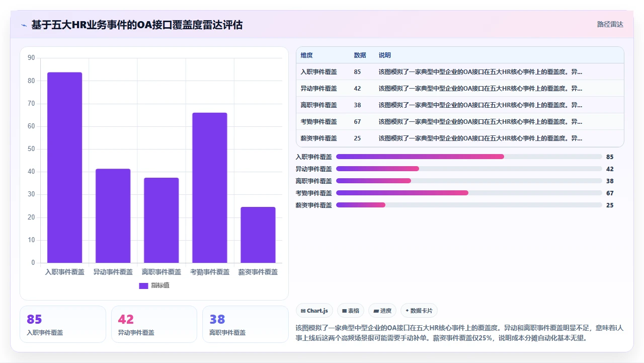Select the 异动事件覆盖 cell in the table
This screenshot has width=644, height=363.
[319, 89]
